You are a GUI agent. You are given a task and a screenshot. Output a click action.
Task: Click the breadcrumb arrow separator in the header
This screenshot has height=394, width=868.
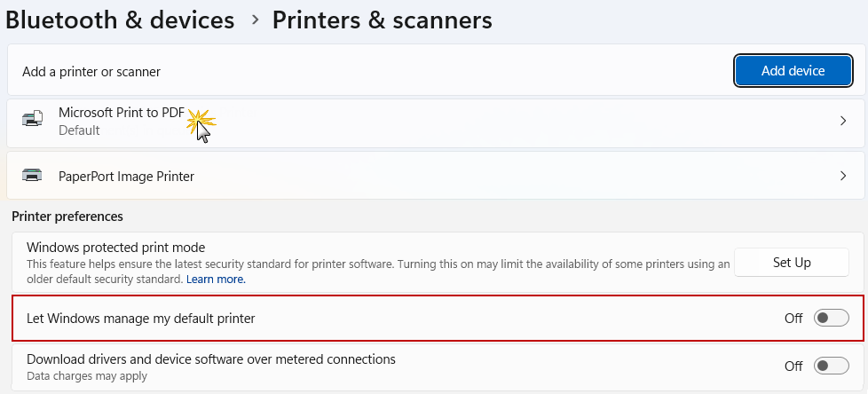(256, 19)
